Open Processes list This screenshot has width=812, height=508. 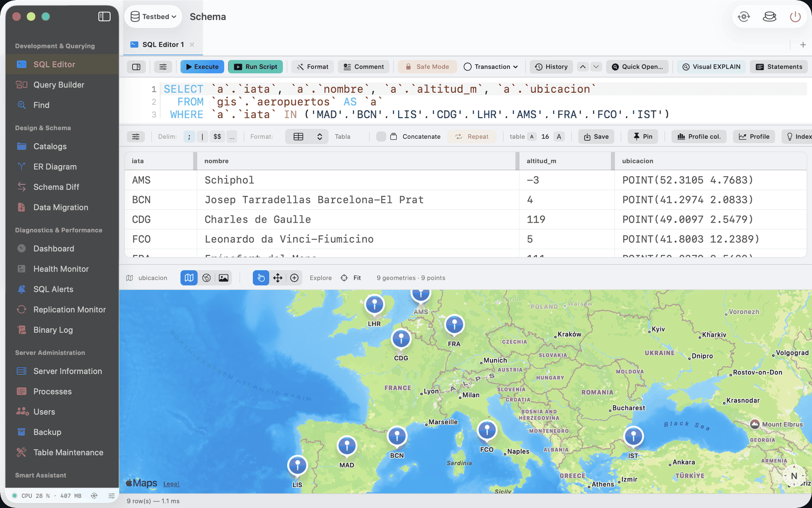pos(62,391)
